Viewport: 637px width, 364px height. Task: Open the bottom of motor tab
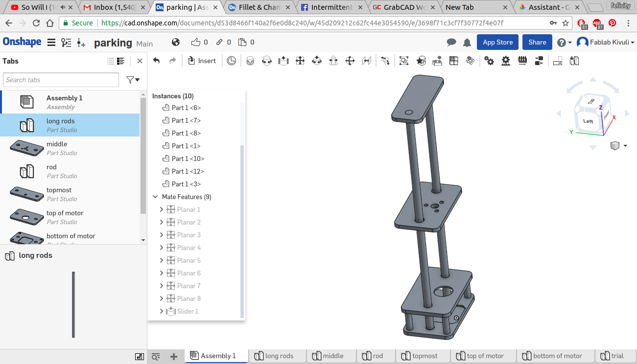[x=552, y=356]
